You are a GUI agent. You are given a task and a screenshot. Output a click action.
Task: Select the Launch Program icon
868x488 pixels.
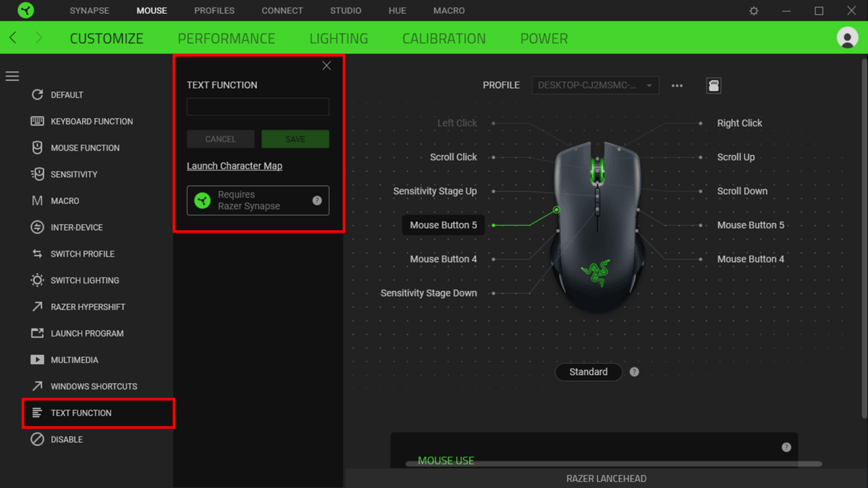tap(37, 333)
